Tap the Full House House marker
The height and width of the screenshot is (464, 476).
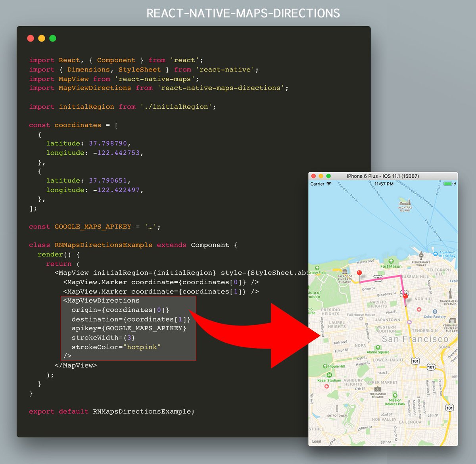click(x=361, y=318)
